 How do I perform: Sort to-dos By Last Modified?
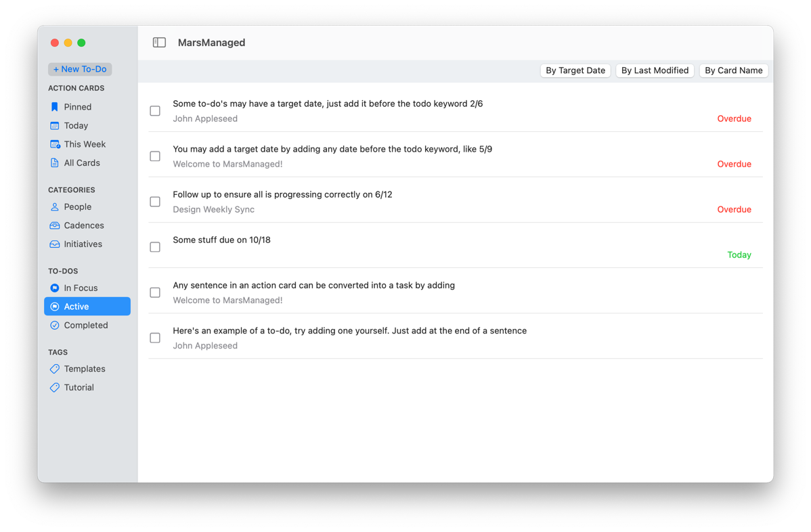pyautogui.click(x=655, y=70)
